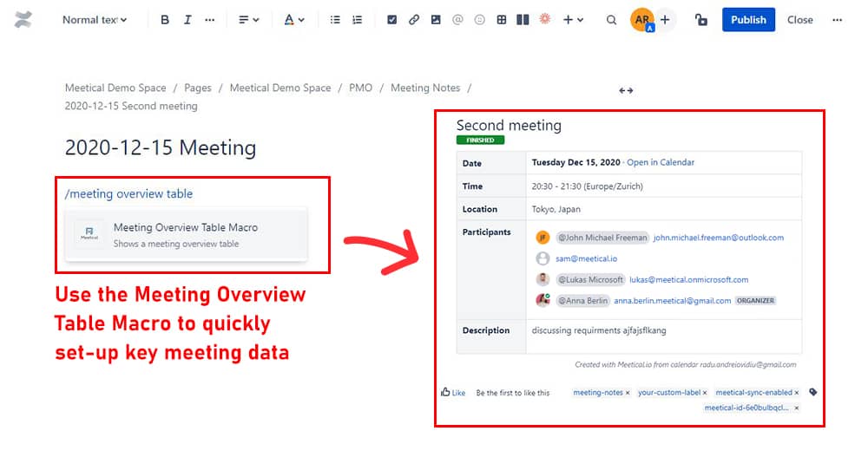Insert an image or file
The image size is (868, 470).
(436, 20)
